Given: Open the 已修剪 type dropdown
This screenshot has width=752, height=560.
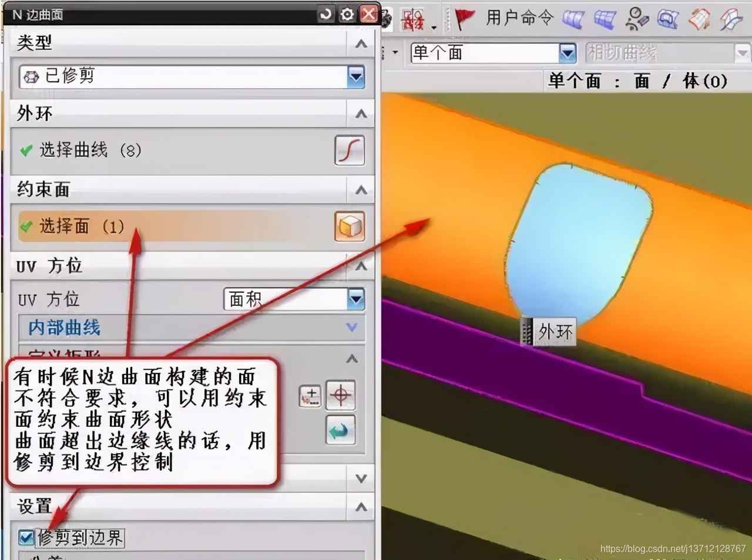Looking at the screenshot, I should [x=356, y=76].
